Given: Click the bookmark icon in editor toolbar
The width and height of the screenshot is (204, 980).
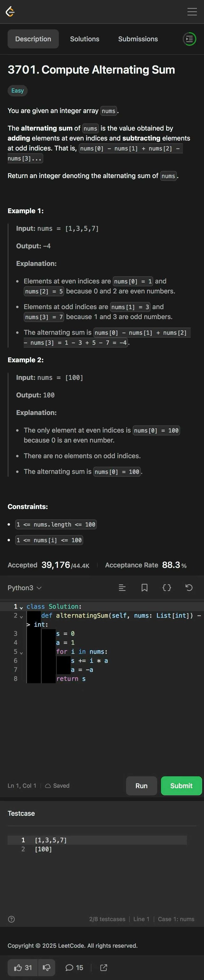Looking at the screenshot, I should click(x=144, y=588).
